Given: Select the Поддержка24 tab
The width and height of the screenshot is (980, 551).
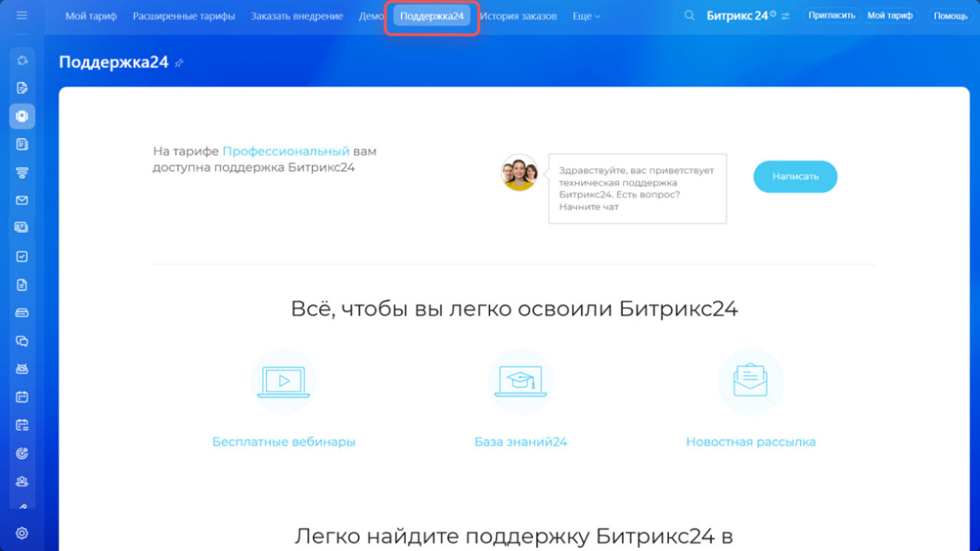Looking at the screenshot, I should pyautogui.click(x=432, y=16).
